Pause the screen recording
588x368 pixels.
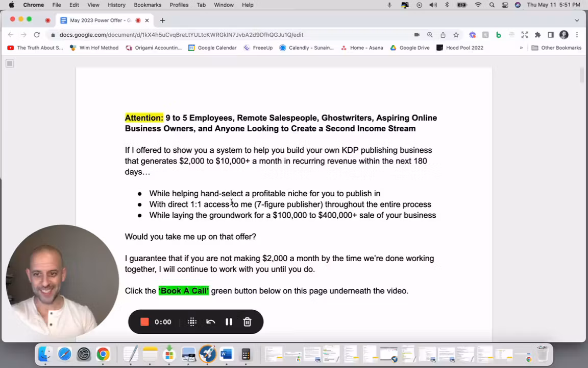click(x=229, y=321)
